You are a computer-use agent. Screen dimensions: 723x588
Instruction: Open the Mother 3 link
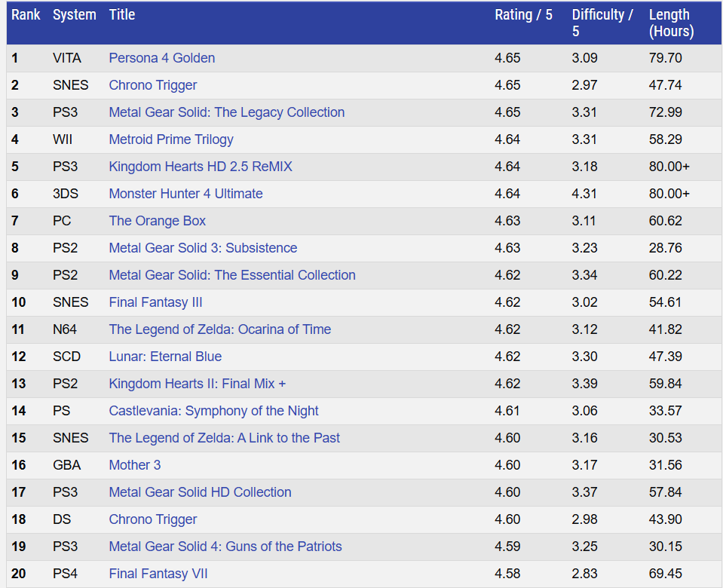point(135,465)
